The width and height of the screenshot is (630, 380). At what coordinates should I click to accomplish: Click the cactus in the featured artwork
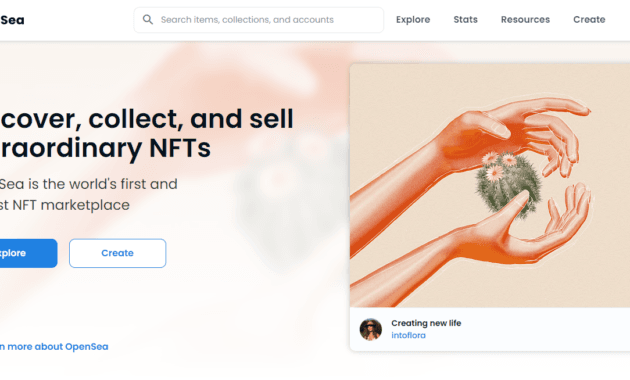tap(507, 185)
